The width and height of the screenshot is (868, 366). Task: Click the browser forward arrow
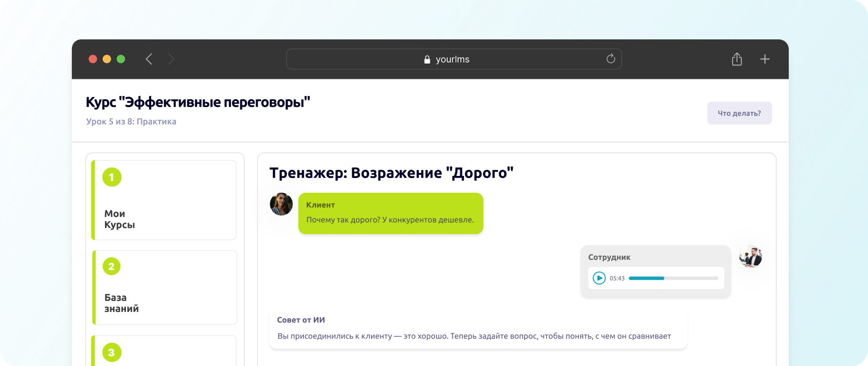point(171,59)
